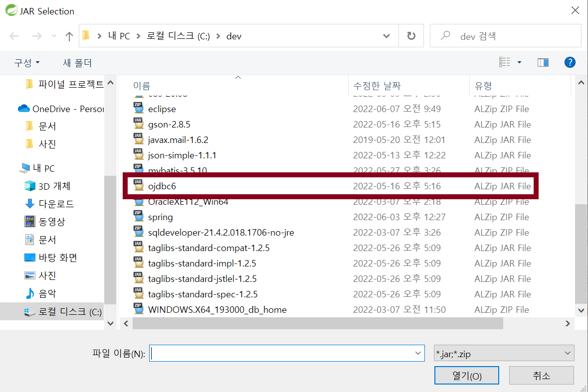Open the *.jar;*.zip file type dropdown

click(504, 353)
